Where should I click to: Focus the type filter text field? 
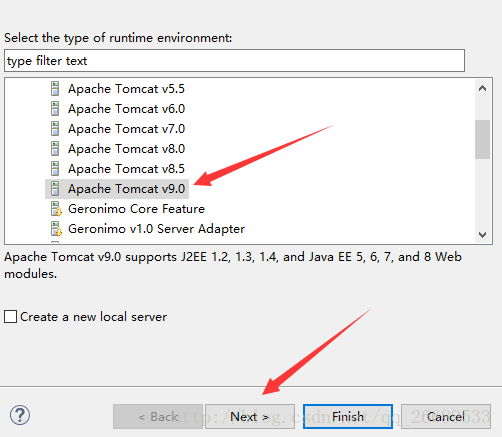coord(234,61)
